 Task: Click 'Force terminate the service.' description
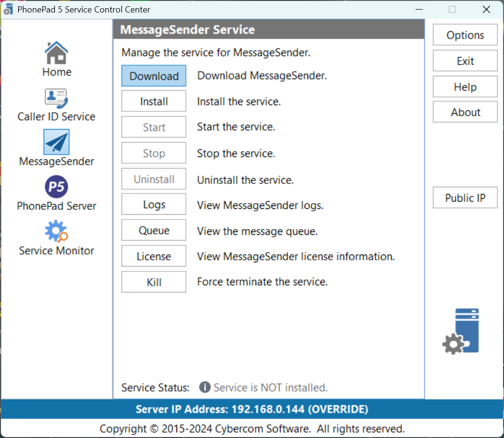[262, 282]
